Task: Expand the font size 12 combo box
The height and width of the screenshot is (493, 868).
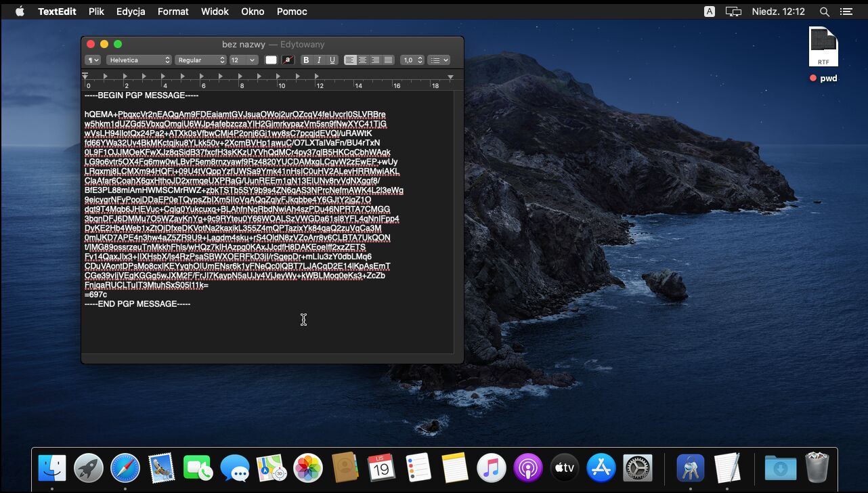Action: coord(244,60)
